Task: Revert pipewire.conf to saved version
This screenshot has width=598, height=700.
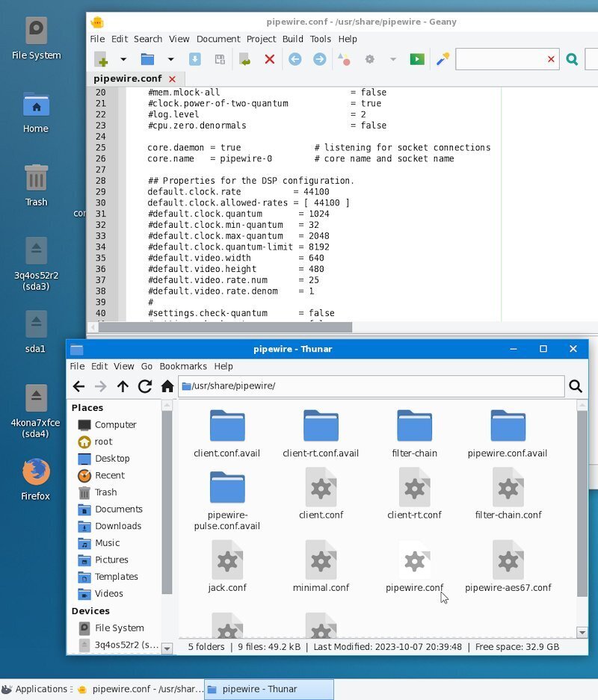Action: coord(243,59)
